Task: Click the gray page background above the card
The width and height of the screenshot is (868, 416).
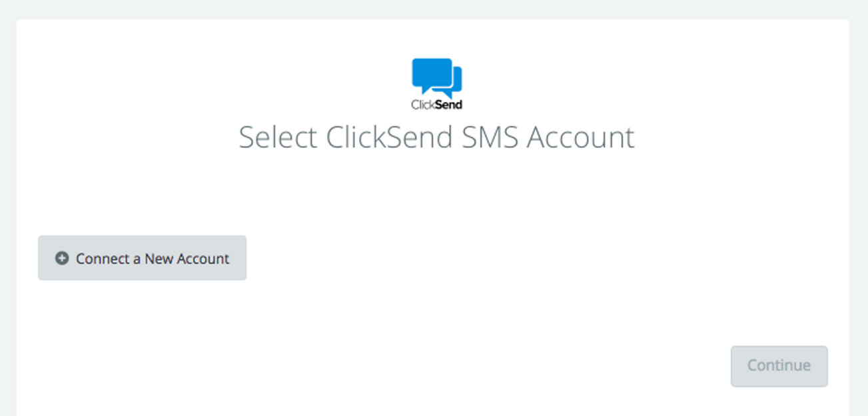Action: [x=434, y=9]
